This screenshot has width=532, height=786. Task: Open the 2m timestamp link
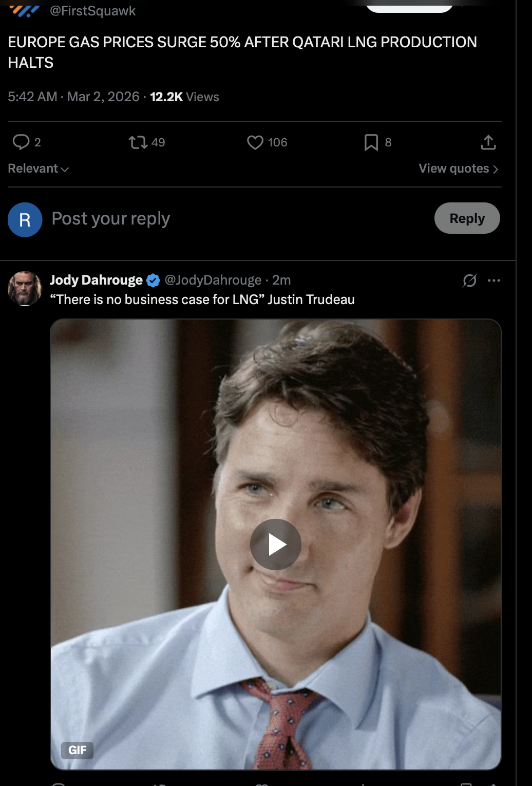click(x=281, y=280)
